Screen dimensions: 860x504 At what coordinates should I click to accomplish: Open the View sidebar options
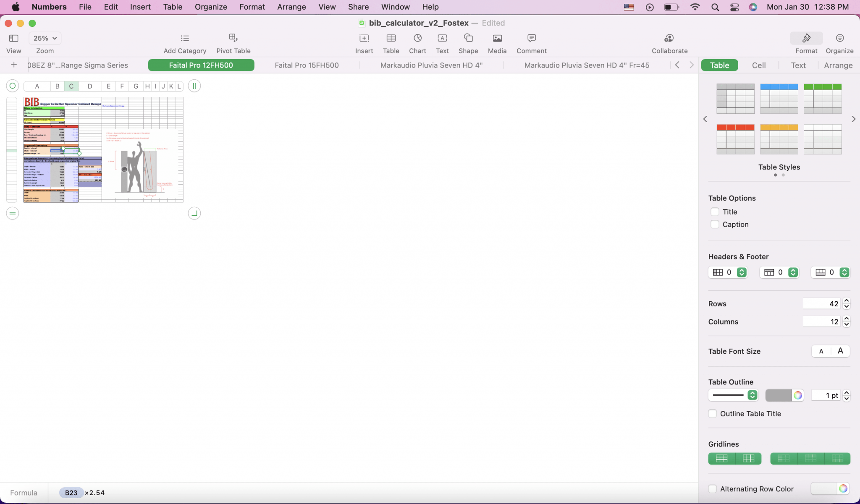click(x=13, y=38)
